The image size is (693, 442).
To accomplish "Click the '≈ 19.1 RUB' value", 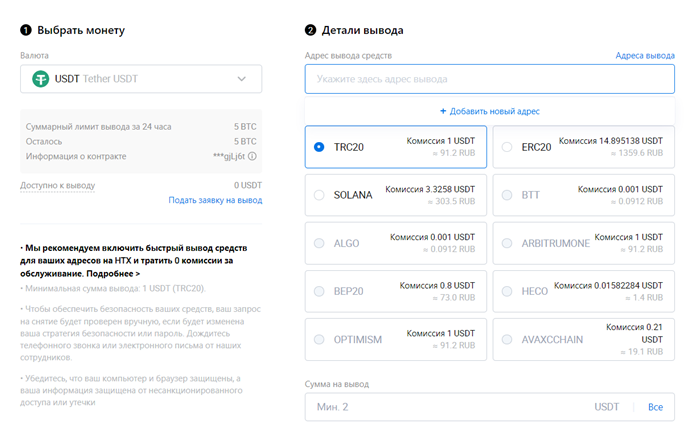I will (642, 352).
